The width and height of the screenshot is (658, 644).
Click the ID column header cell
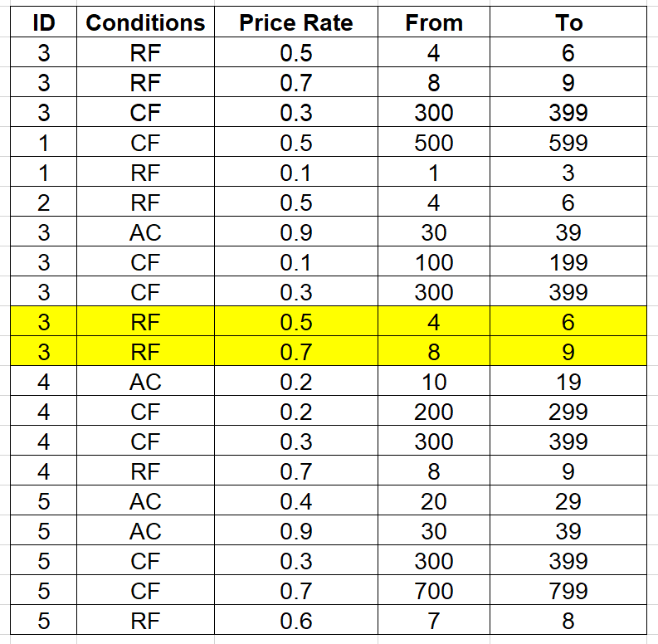[43, 23]
